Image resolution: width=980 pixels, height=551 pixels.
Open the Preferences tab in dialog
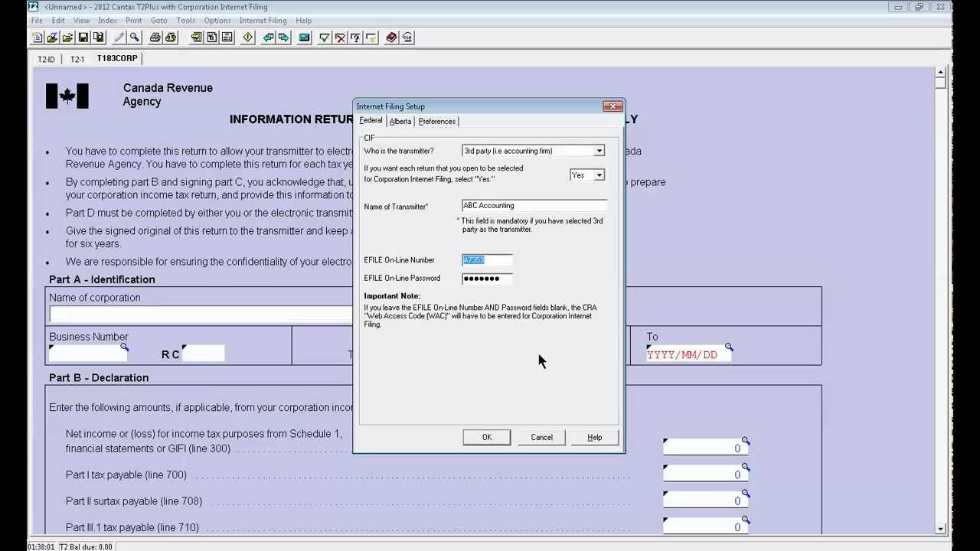pos(437,121)
